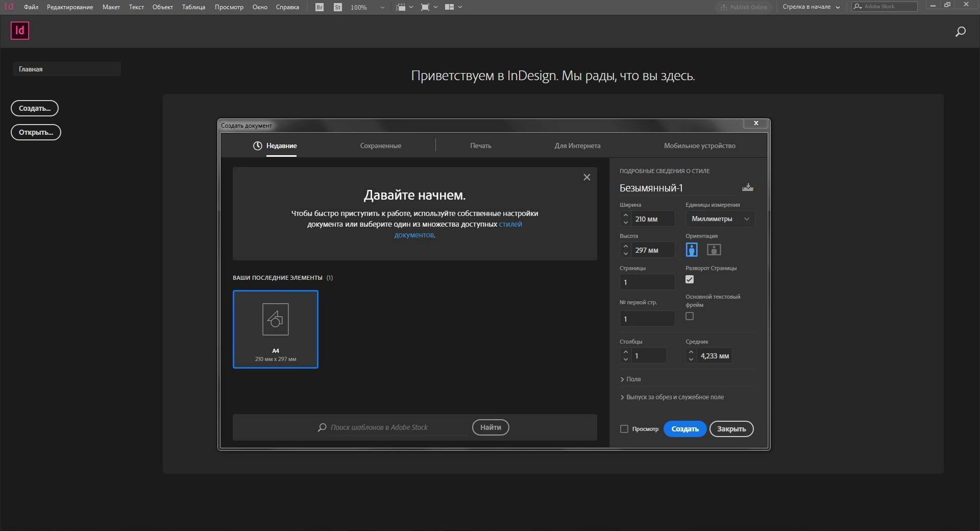
Task: Switch to the Мобильное устройство tab
Action: click(x=700, y=146)
